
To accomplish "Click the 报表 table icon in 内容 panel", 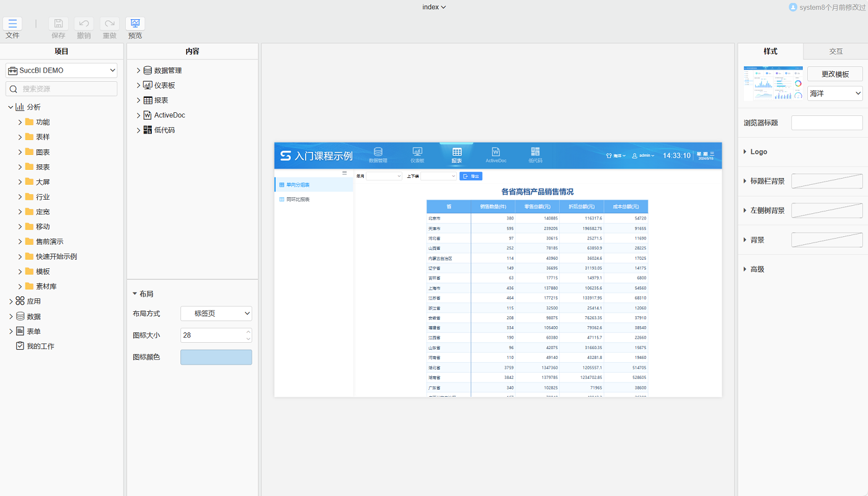I will [x=148, y=100].
